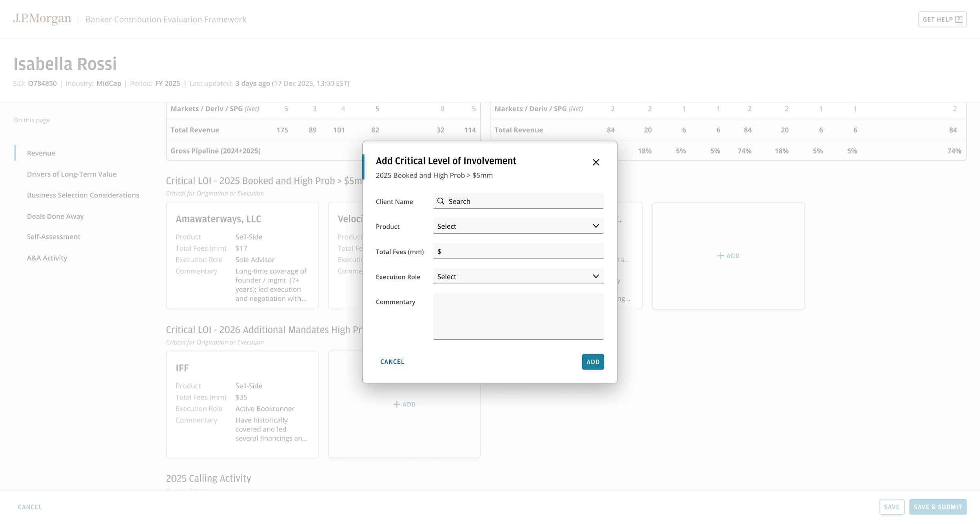Jump to Drivers of Long-Term Value
Screen dimensions: 980x524
tap(72, 174)
